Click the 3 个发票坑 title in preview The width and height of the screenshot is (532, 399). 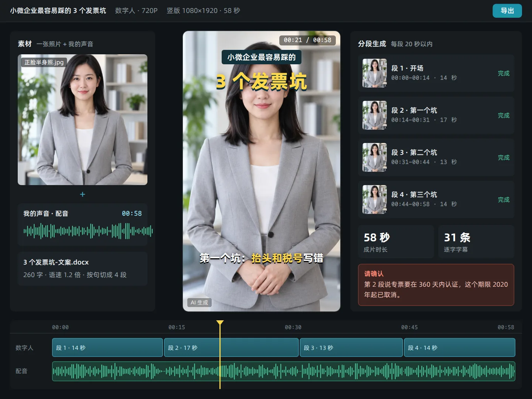point(262,82)
